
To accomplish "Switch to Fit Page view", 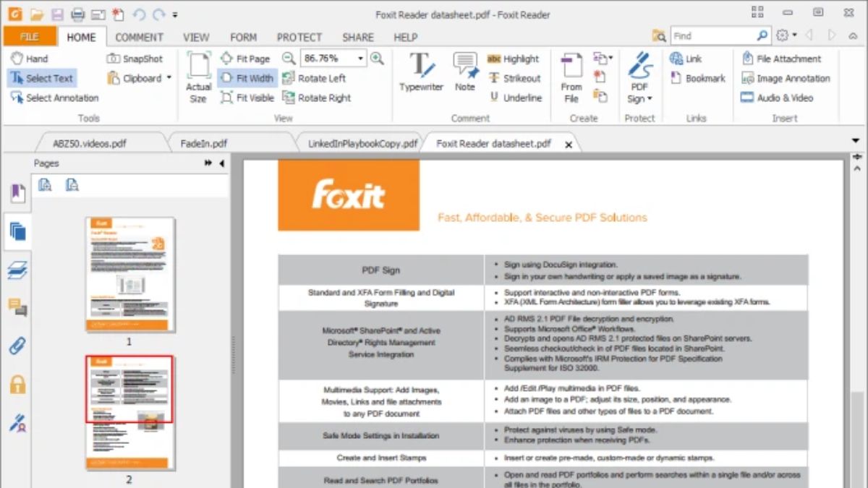I will click(246, 59).
